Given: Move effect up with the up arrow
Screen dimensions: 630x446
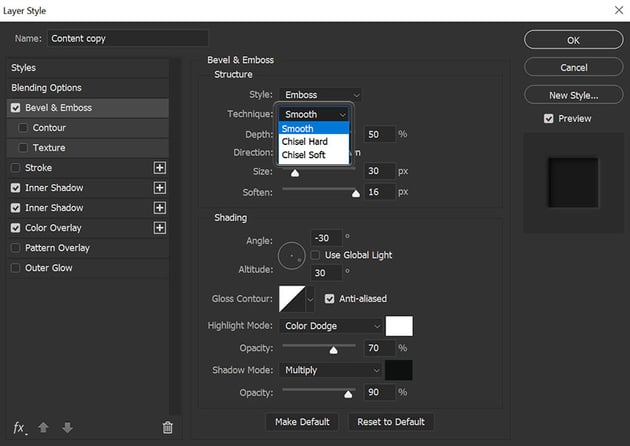Looking at the screenshot, I should coord(43,428).
